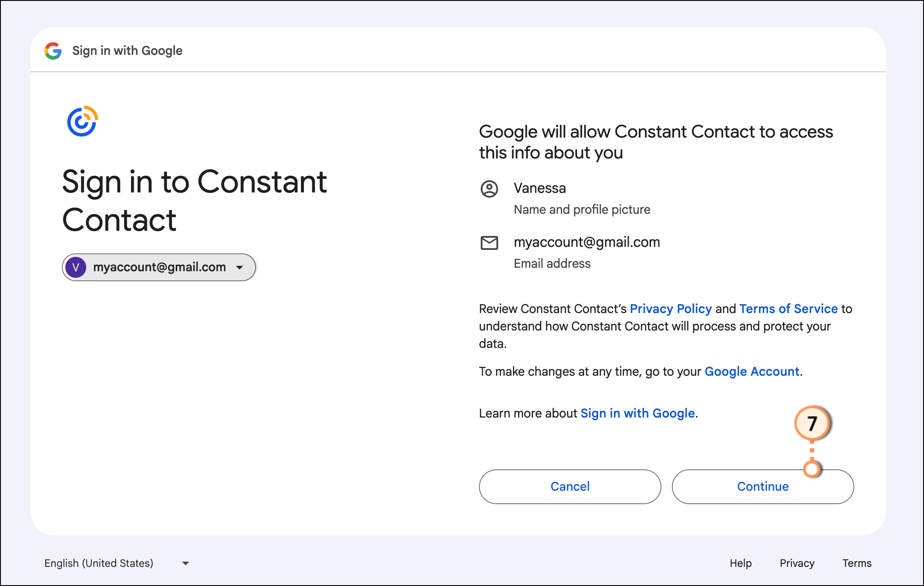Click the Constant Contact logo icon

82,121
